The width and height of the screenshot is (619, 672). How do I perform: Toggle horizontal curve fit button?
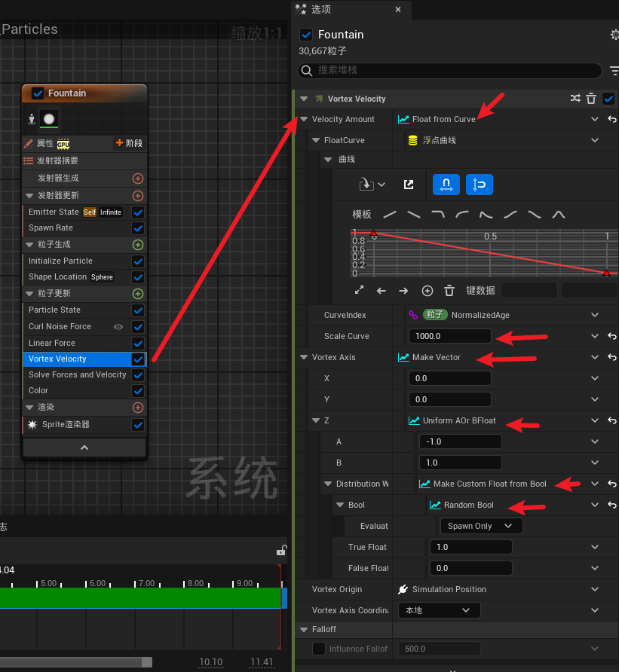click(446, 185)
